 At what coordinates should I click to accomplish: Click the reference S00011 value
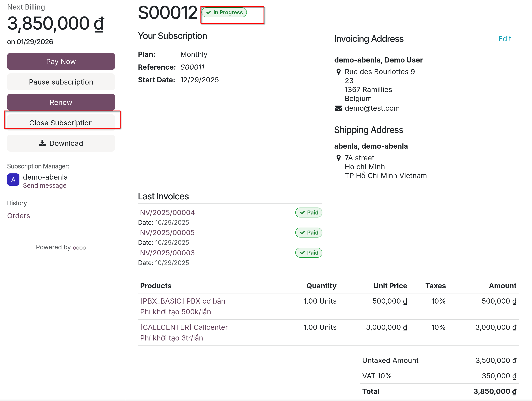pos(192,67)
